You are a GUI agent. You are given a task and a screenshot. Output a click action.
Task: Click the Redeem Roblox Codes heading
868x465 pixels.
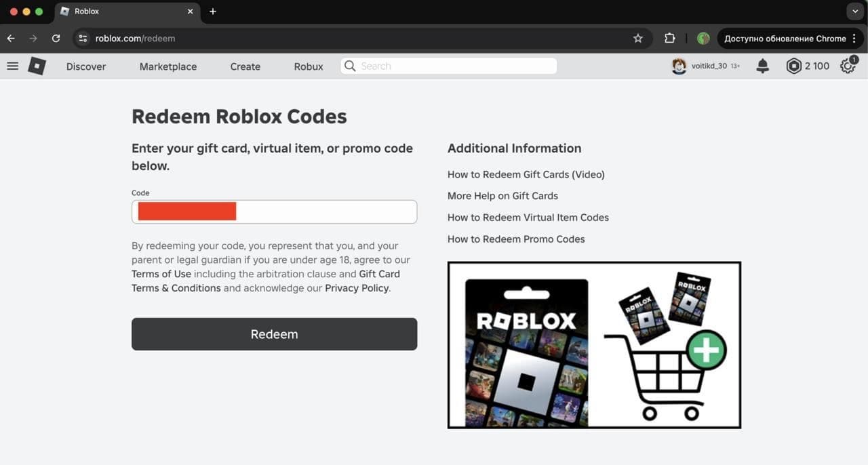click(239, 117)
